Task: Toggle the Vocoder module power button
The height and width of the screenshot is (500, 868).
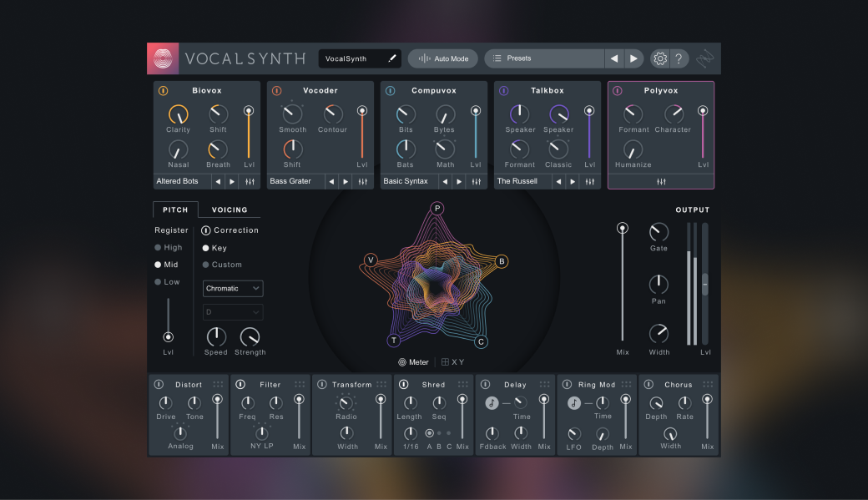Action: [x=277, y=90]
